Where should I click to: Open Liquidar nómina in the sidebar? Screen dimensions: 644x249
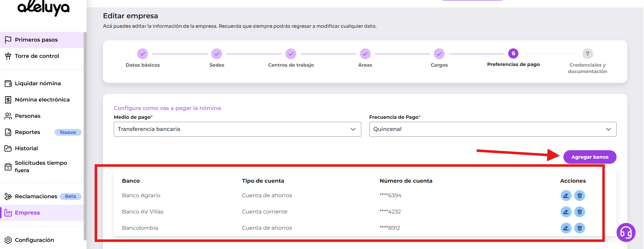coord(38,83)
